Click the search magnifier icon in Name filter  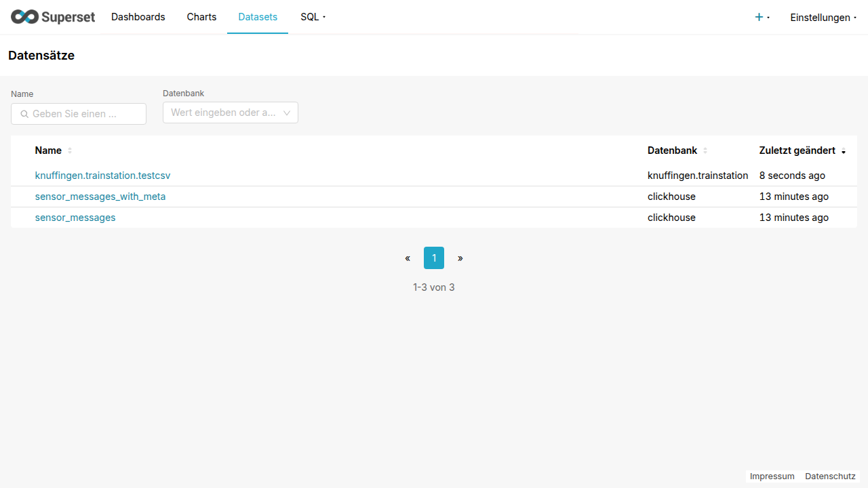point(24,114)
